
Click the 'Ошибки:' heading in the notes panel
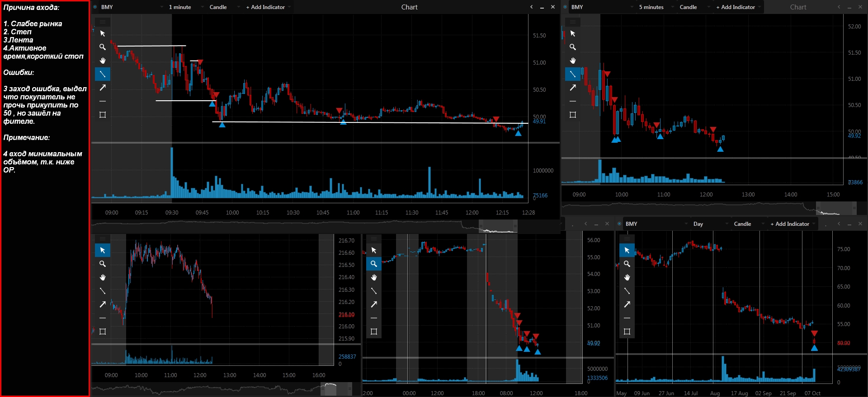tap(19, 72)
